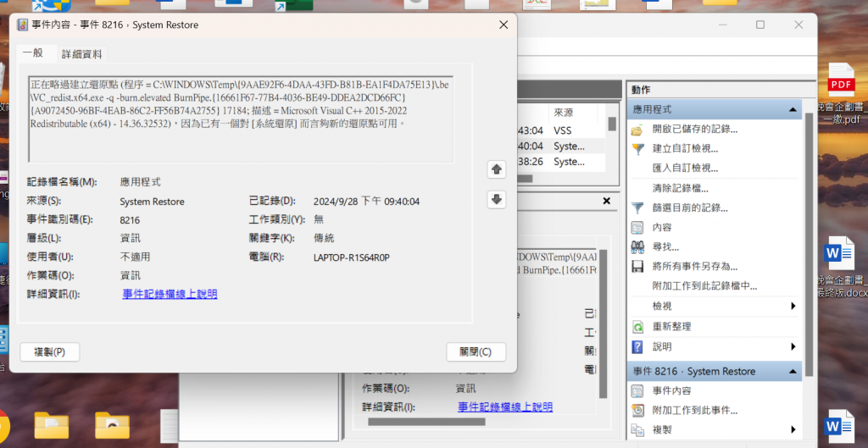Viewport: 868px width, 448px height.
Task: Click the 建立自訂檢視 funnel icon
Action: pos(637,149)
